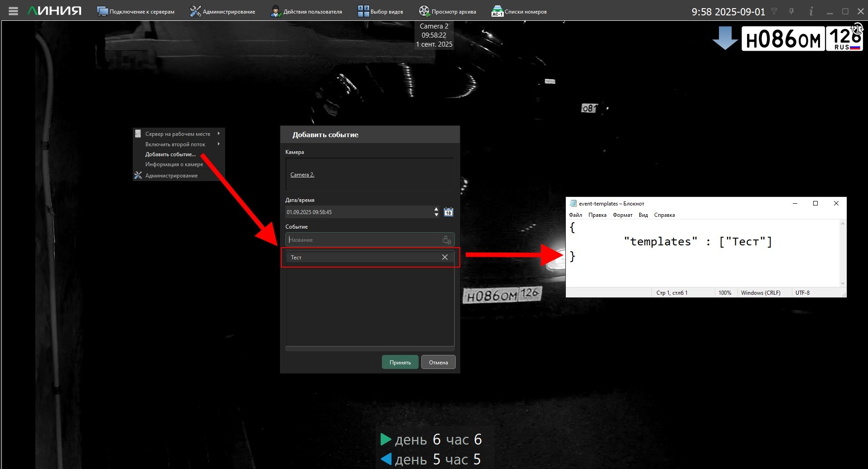This screenshot has width=868, height=469.
Task: Open the Camera 2 link in the dialog
Action: tap(302, 175)
